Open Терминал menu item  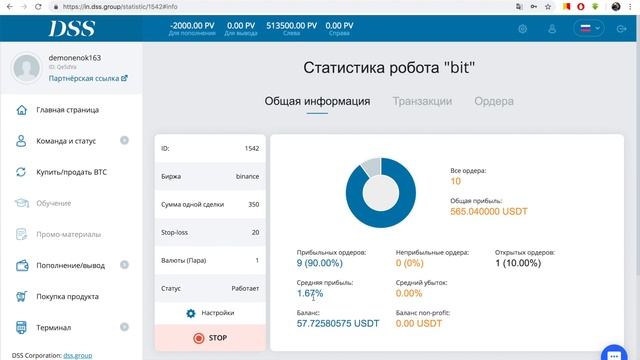click(53, 327)
